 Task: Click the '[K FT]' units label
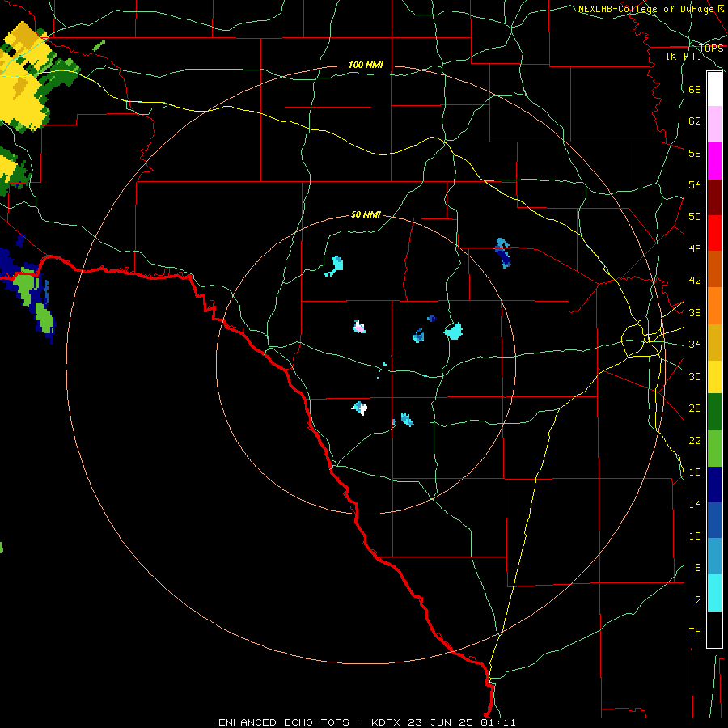click(x=684, y=57)
